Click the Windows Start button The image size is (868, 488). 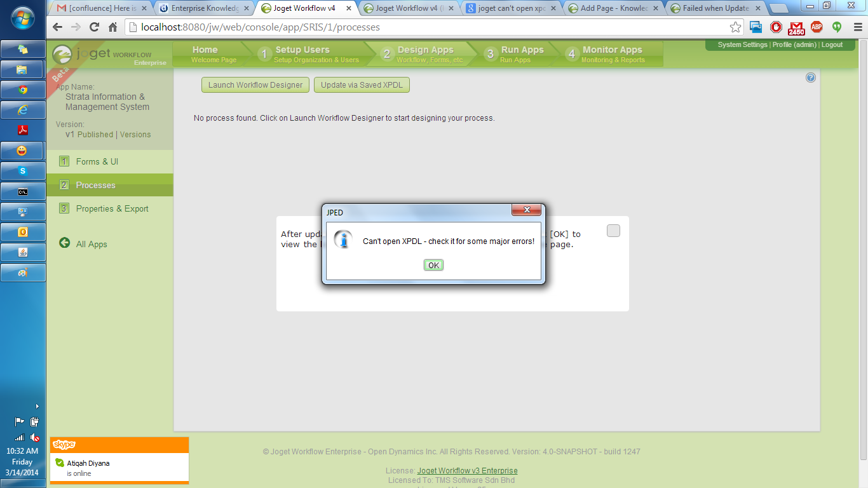23,18
